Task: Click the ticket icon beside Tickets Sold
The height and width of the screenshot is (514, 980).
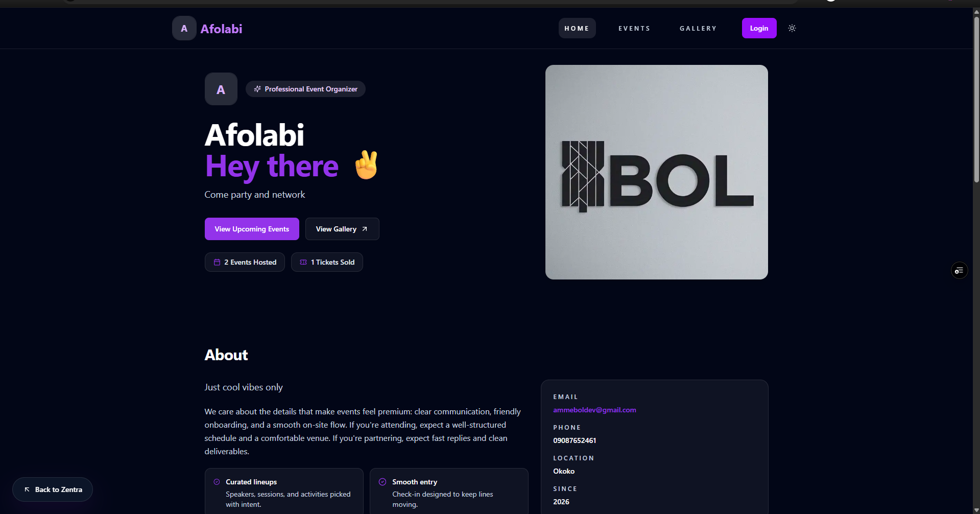Action: coord(303,262)
